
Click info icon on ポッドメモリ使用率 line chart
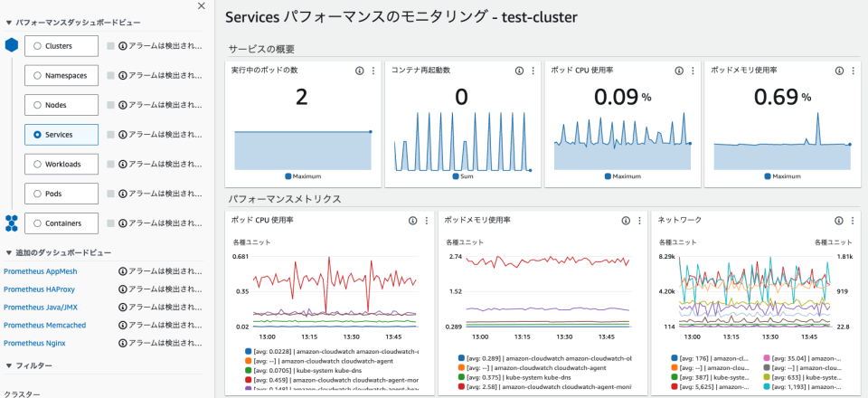pos(626,221)
